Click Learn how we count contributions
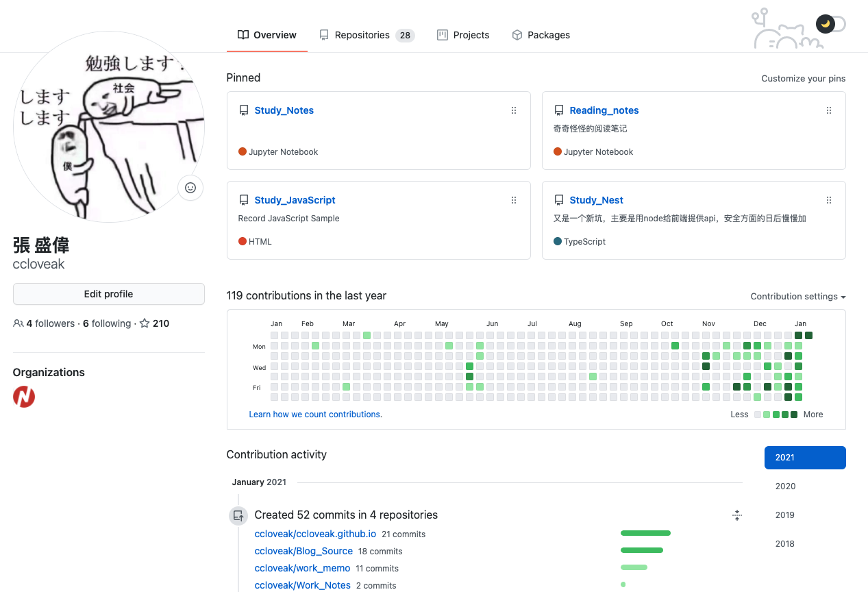This screenshot has width=868, height=592. pyautogui.click(x=315, y=415)
